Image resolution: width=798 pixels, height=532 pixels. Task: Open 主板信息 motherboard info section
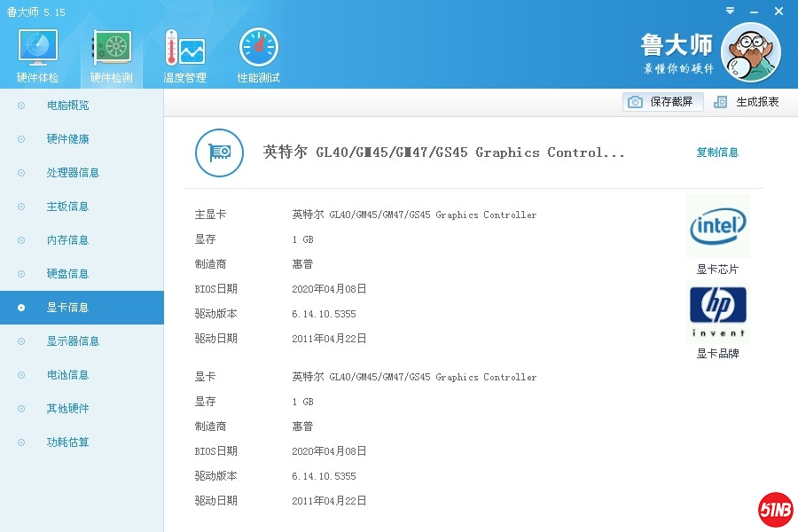(67, 207)
